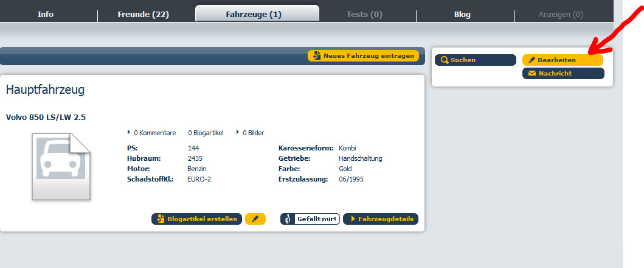This screenshot has width=644, height=268.
Task: Send a message via Nachricht envelope button
Action: (x=563, y=73)
